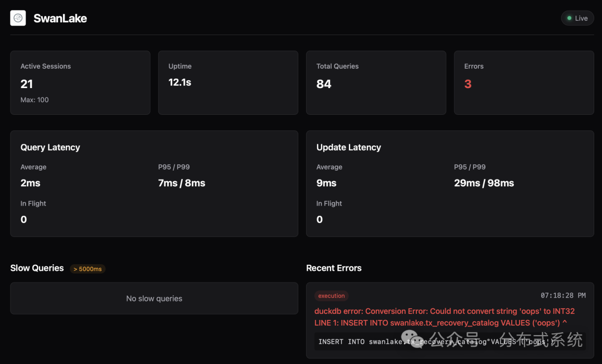Click the update P95/P99 value 29ms / 98ms

[x=484, y=183]
